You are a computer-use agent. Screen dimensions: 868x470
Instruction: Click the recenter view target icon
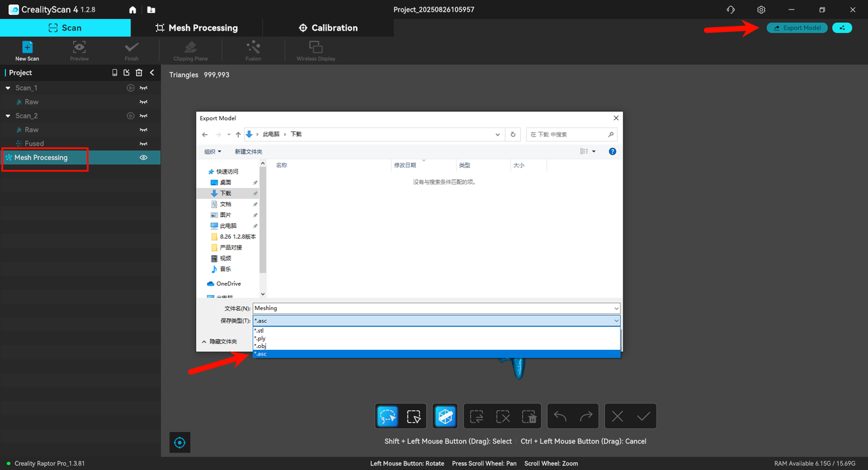click(180, 442)
